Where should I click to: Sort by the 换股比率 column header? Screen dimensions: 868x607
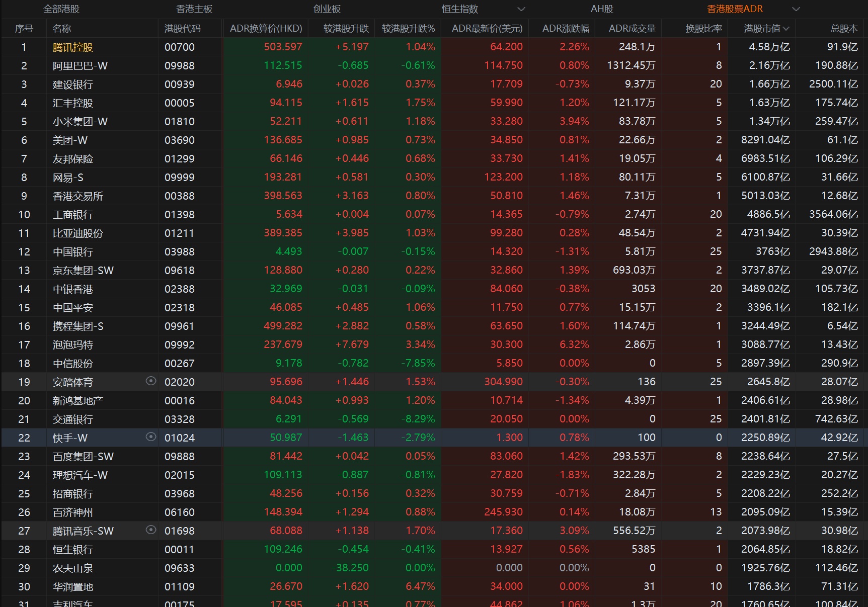click(703, 29)
